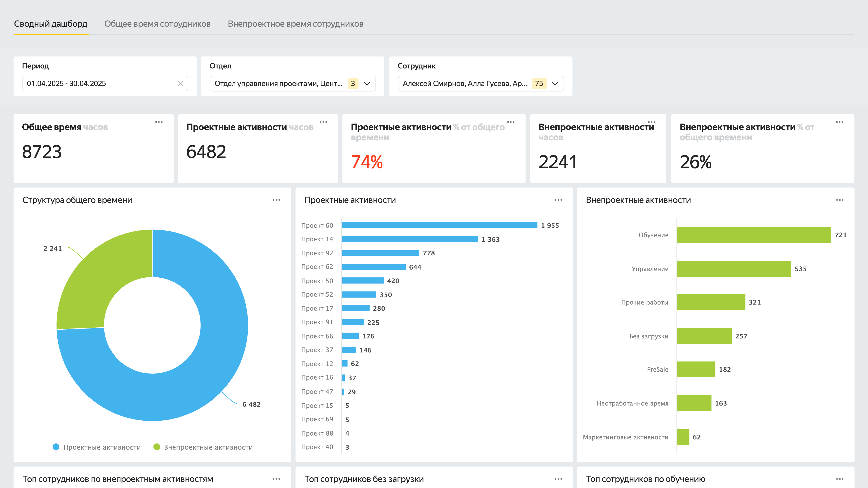Open options menu of Структура общего времени chart
868x488 pixels.
(x=276, y=200)
